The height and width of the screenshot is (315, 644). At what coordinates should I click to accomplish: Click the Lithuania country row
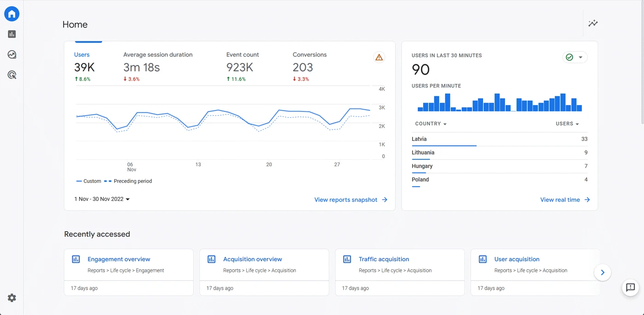click(500, 153)
